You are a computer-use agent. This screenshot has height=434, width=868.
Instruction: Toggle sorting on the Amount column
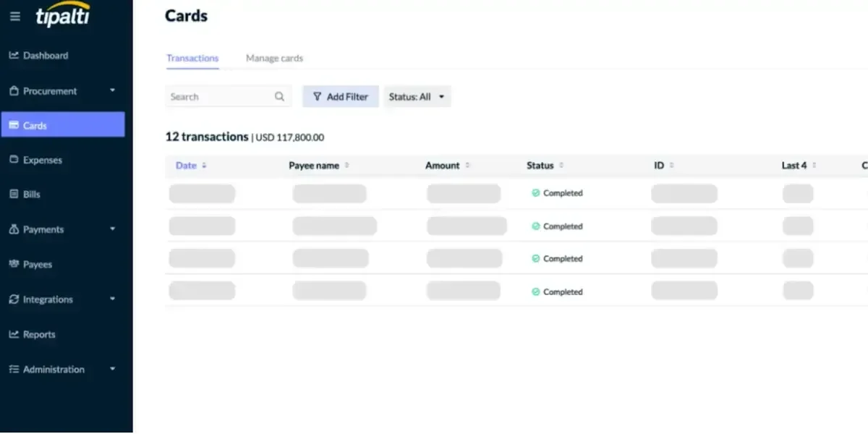pos(467,165)
